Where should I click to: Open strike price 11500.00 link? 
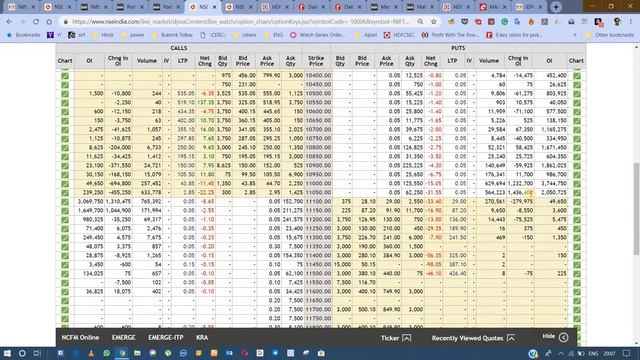318,273
